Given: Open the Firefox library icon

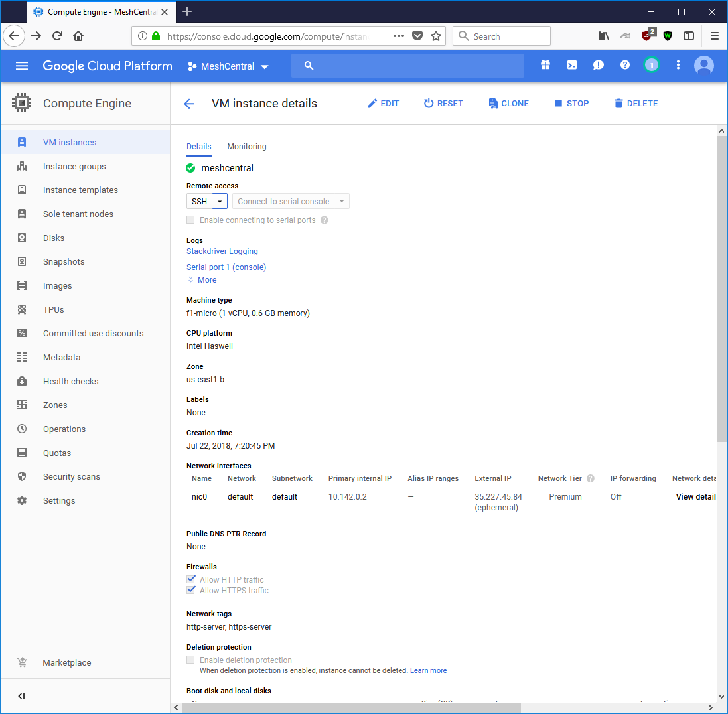Looking at the screenshot, I should [604, 36].
